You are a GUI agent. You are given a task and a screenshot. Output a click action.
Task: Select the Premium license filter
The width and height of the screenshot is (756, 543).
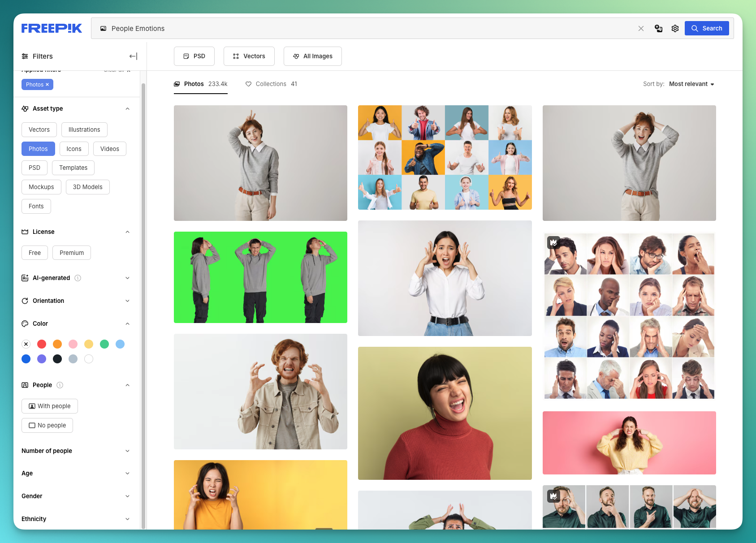coord(72,253)
